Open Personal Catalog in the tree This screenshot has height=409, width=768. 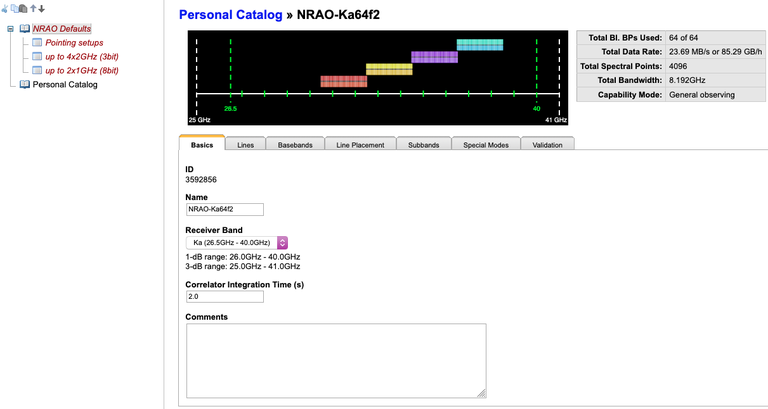[65, 85]
